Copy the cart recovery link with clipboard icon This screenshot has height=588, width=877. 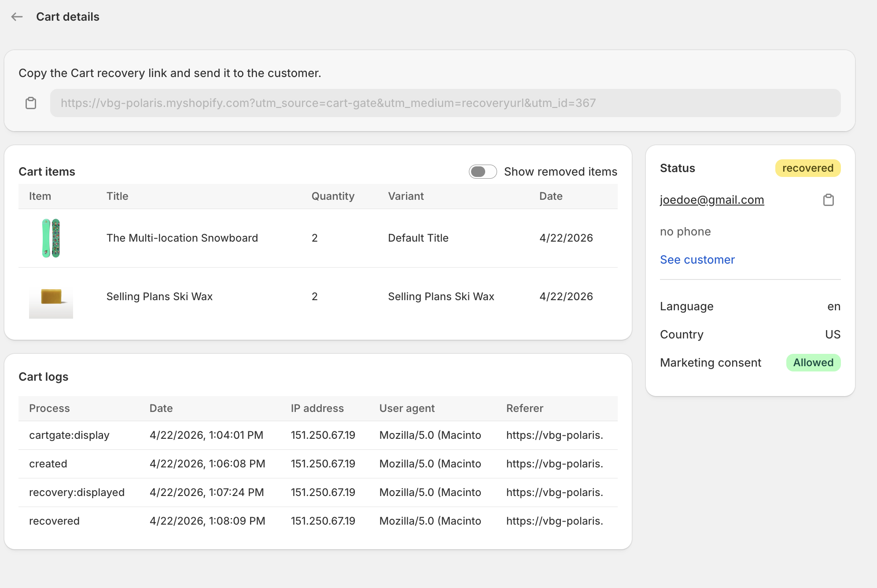[x=31, y=103]
